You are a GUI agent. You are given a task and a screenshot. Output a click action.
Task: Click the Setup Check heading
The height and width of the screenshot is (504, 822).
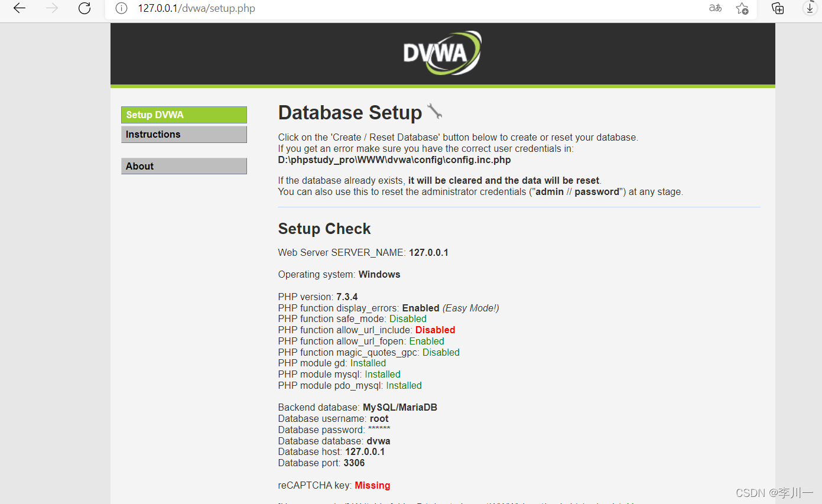324,229
